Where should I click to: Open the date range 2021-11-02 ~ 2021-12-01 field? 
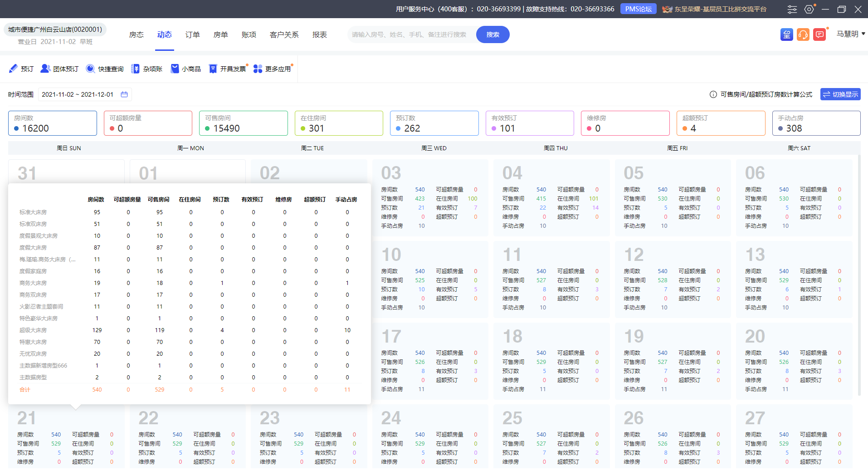pos(85,94)
